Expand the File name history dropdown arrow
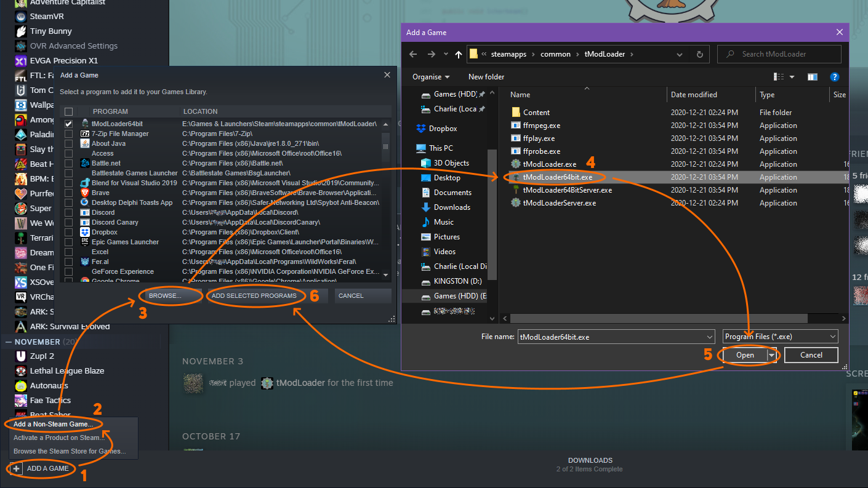The image size is (868, 488). pyautogui.click(x=710, y=337)
